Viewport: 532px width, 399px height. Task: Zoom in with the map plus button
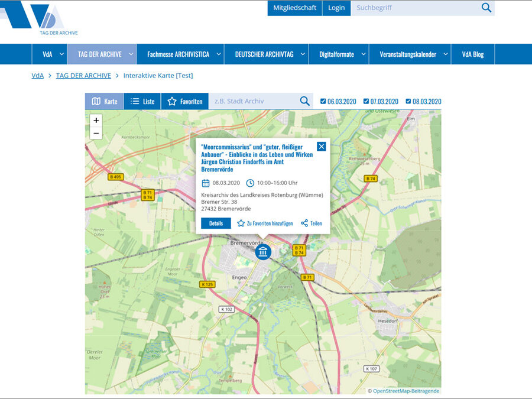pyautogui.click(x=96, y=121)
